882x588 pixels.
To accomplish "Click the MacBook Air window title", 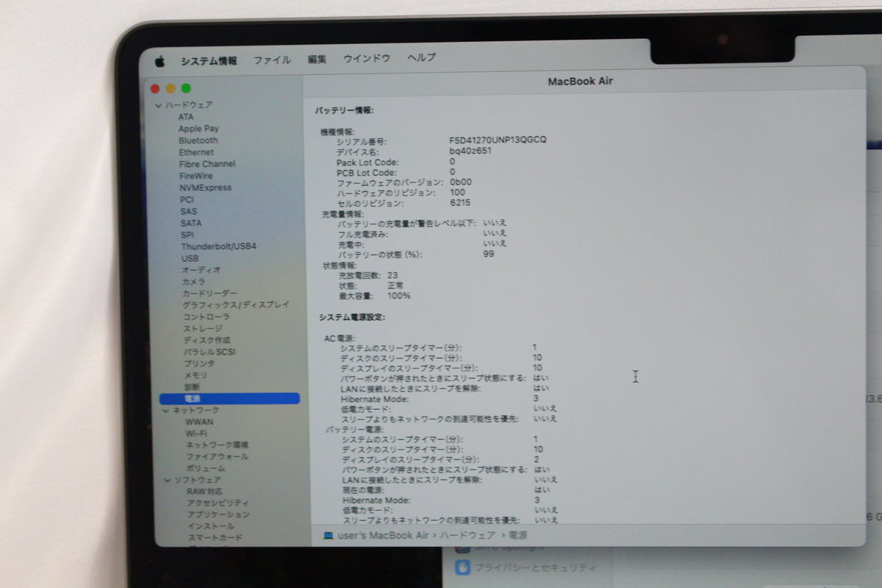I will click(580, 81).
